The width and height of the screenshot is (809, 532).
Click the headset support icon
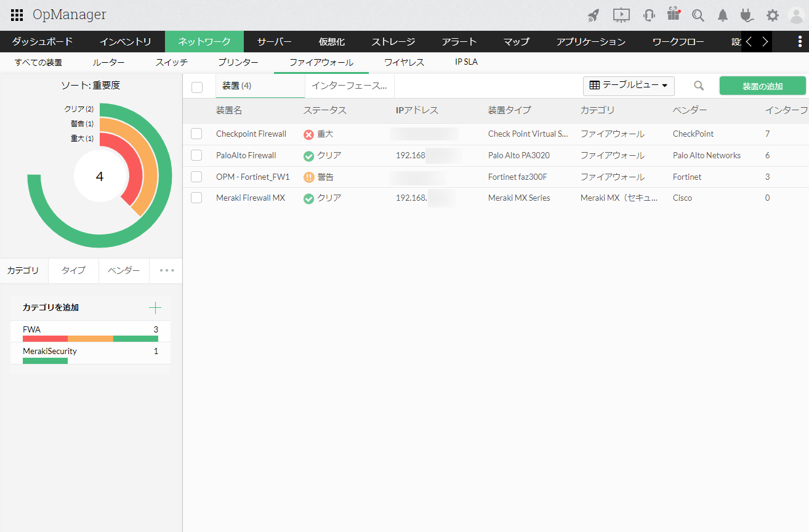(x=648, y=15)
